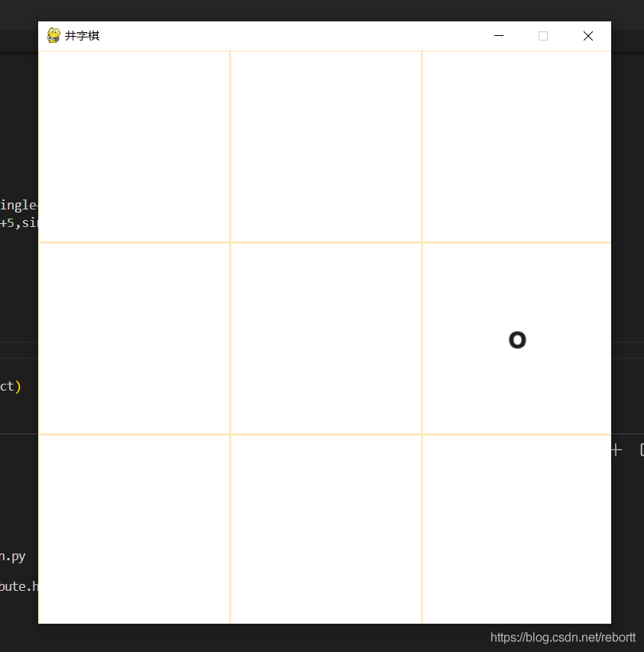Place a mark in the top-center board cell
This screenshot has height=652, width=644.
click(x=325, y=147)
